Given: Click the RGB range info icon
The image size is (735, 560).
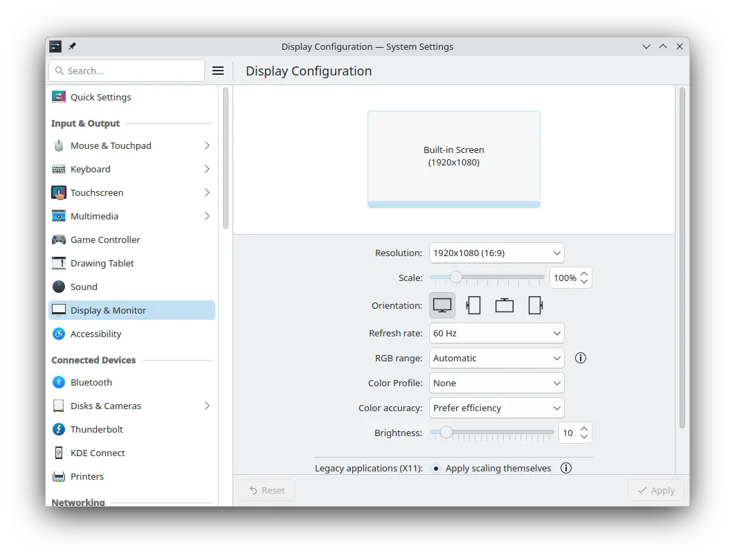Looking at the screenshot, I should (581, 358).
